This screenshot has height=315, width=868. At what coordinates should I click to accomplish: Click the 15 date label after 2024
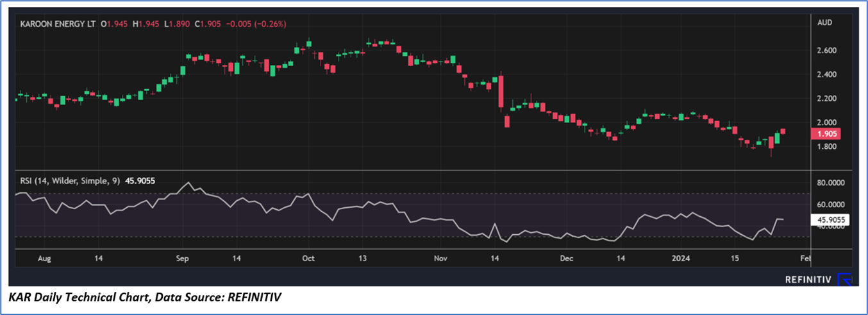click(x=735, y=259)
